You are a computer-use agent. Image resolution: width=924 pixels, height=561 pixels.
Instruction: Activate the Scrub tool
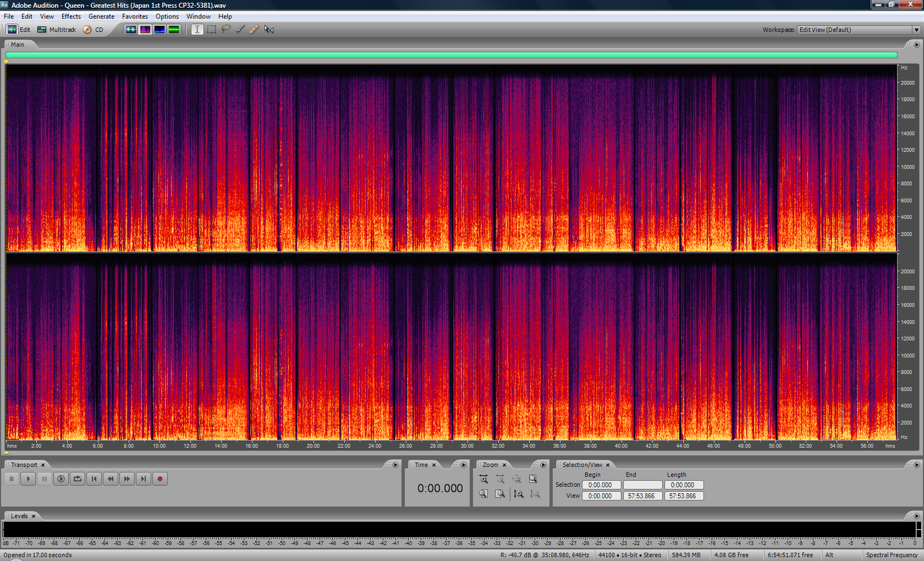[269, 29]
